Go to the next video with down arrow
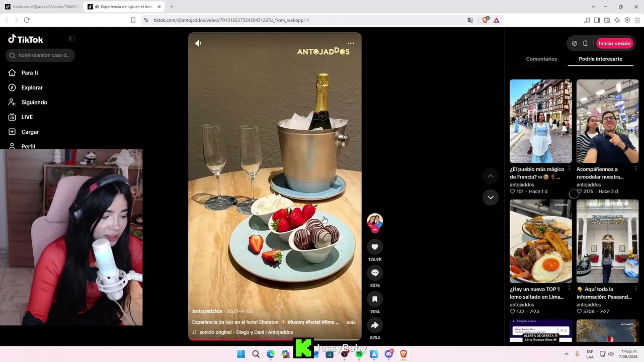The height and width of the screenshot is (362, 644). [x=491, y=198]
